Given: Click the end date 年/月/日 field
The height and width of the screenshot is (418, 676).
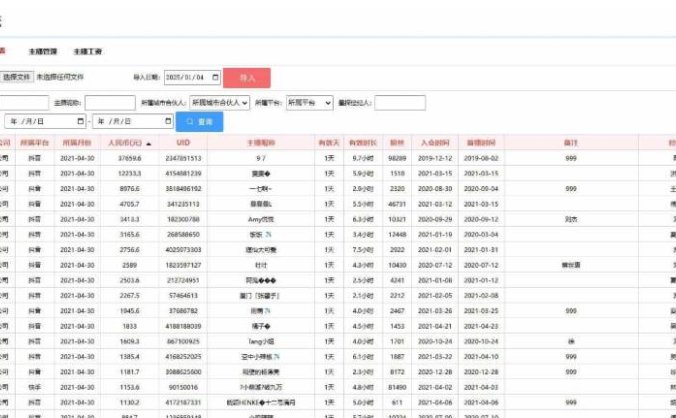Looking at the screenshot, I should pyautogui.click(x=133, y=122).
